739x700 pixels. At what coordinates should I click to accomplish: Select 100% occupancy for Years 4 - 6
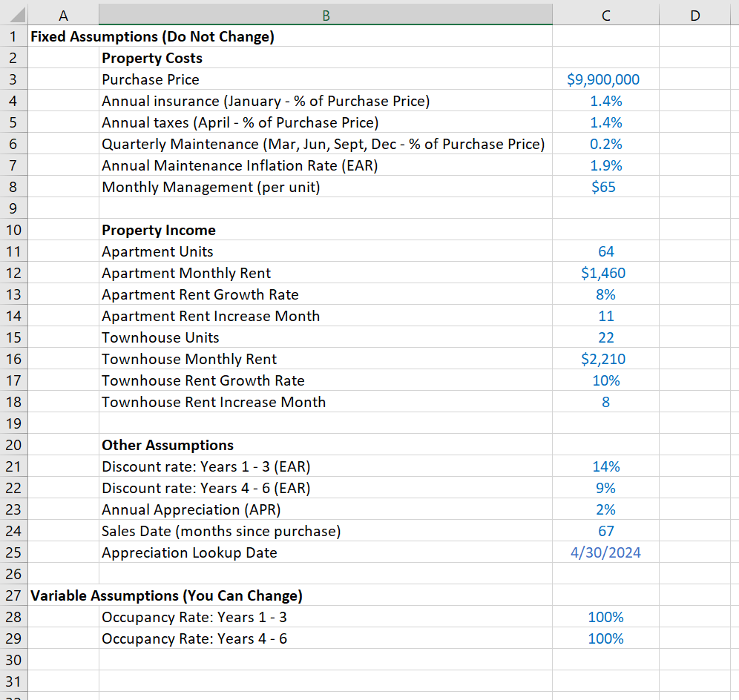[x=605, y=638]
